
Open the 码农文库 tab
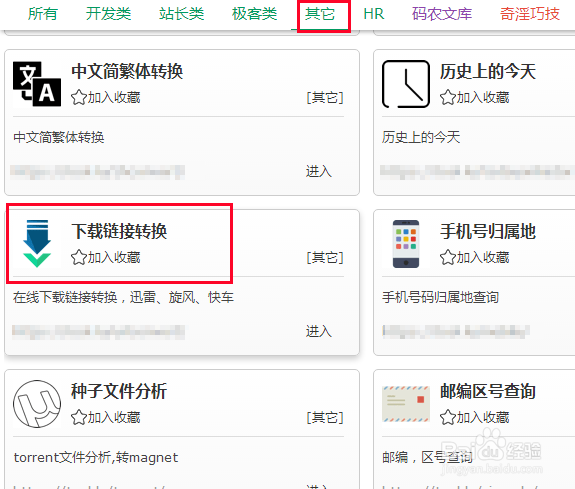442,14
